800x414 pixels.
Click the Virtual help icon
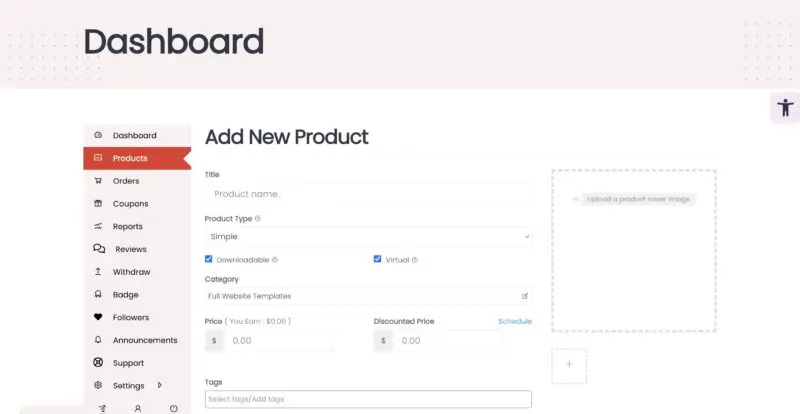(415, 260)
